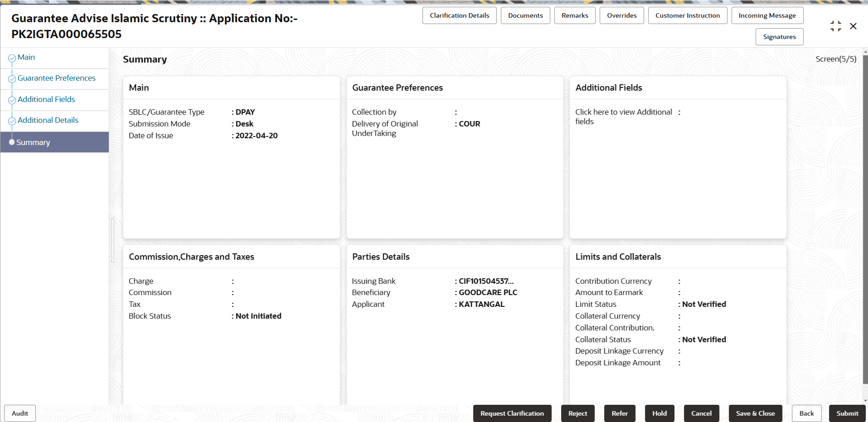This screenshot has width=868, height=422.
Task: Click the Refer button
Action: pos(620,413)
